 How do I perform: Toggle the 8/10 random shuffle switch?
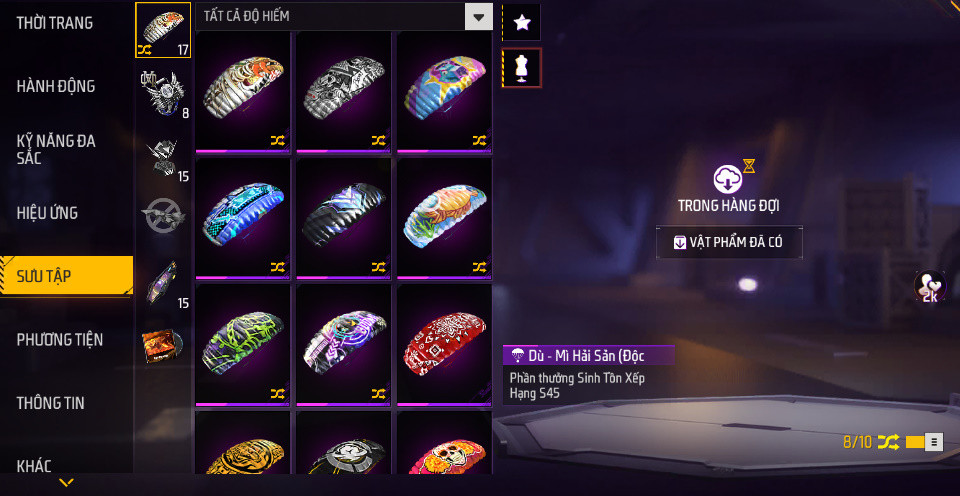click(x=915, y=442)
